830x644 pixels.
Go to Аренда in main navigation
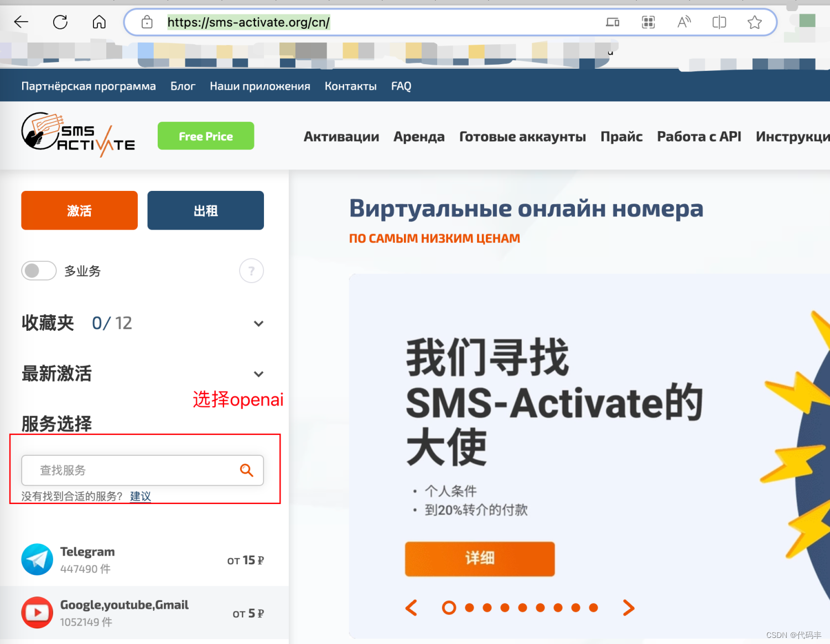[419, 137]
